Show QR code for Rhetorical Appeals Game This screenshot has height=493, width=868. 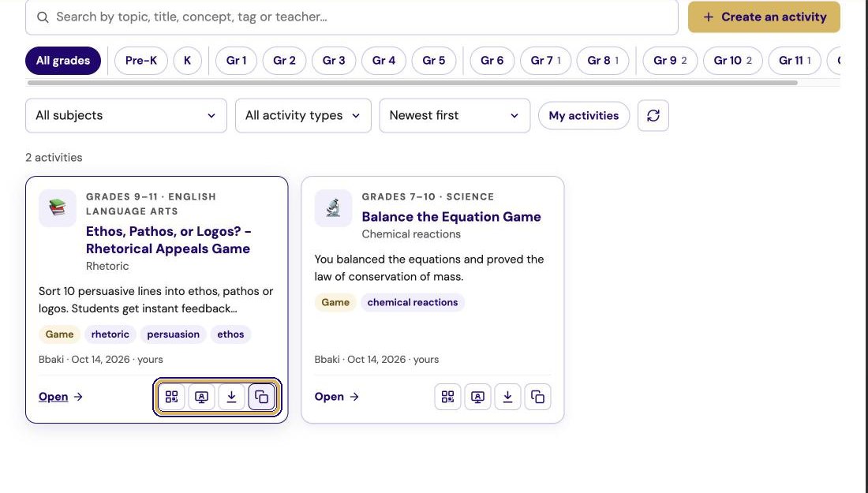tap(171, 397)
